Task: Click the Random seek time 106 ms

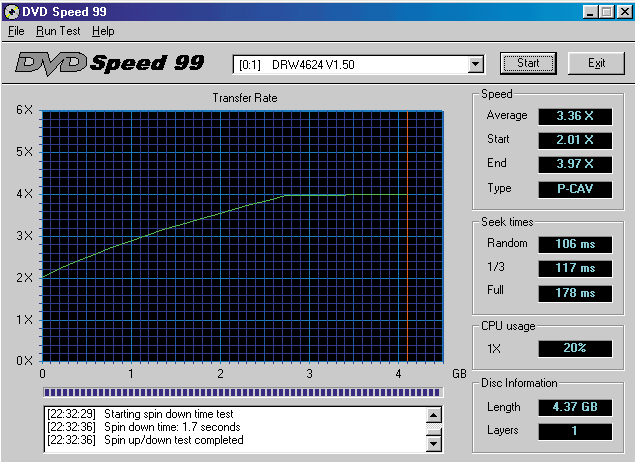Action: click(x=575, y=244)
